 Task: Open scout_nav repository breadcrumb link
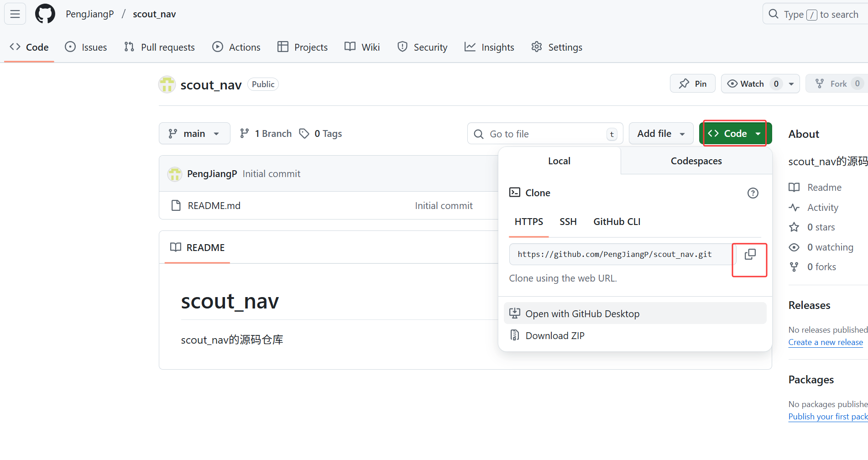coord(154,14)
